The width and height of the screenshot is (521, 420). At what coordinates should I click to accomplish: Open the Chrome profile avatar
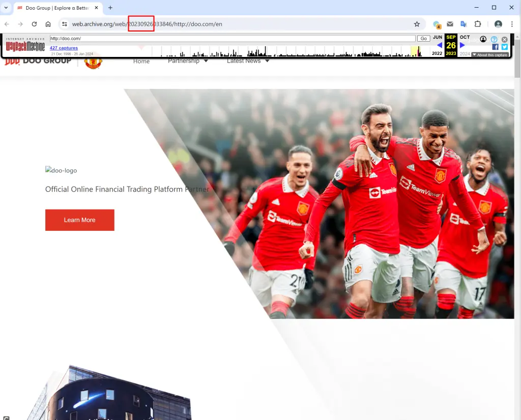click(498, 24)
